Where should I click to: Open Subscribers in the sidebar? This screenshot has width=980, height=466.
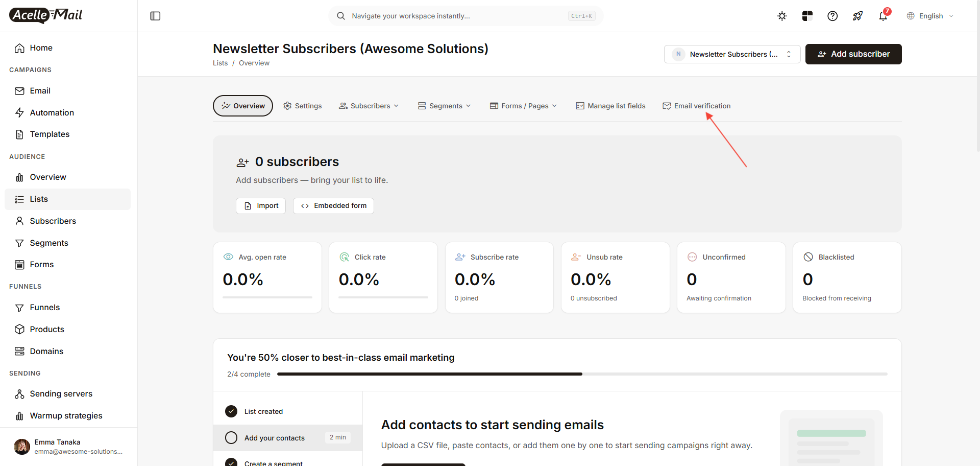(67, 221)
